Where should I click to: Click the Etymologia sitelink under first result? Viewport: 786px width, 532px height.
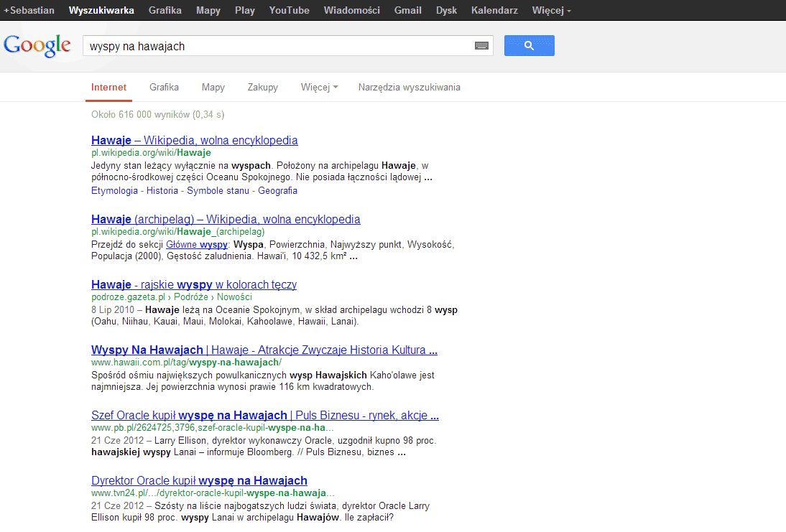114,191
